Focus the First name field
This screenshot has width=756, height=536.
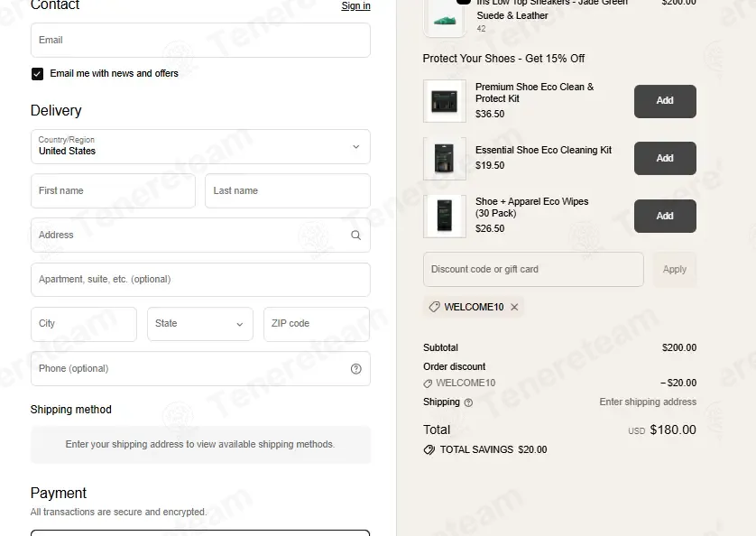113,191
